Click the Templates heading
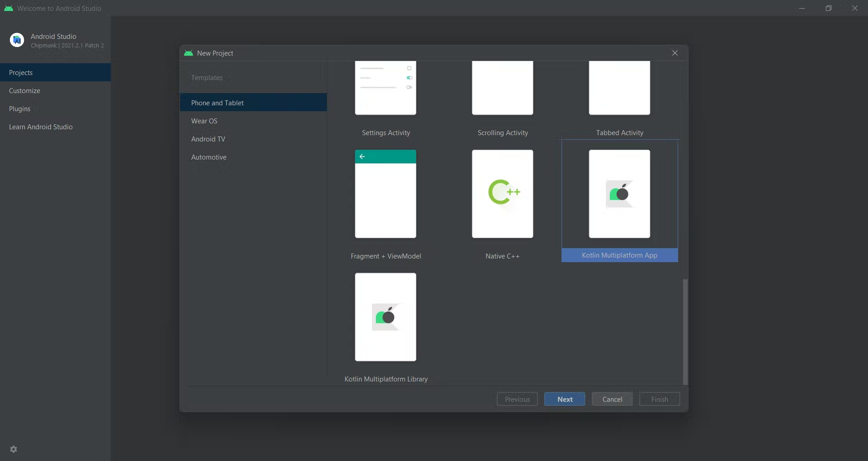Image resolution: width=868 pixels, height=461 pixels. (x=207, y=78)
